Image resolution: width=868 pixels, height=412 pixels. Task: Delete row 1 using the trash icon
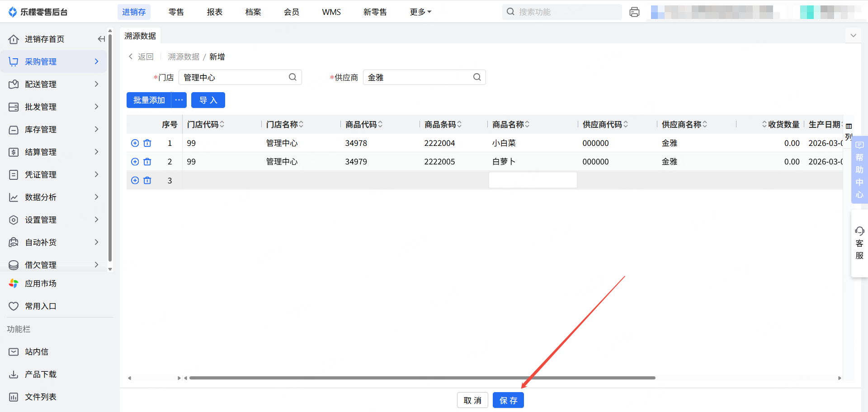pyautogui.click(x=147, y=143)
